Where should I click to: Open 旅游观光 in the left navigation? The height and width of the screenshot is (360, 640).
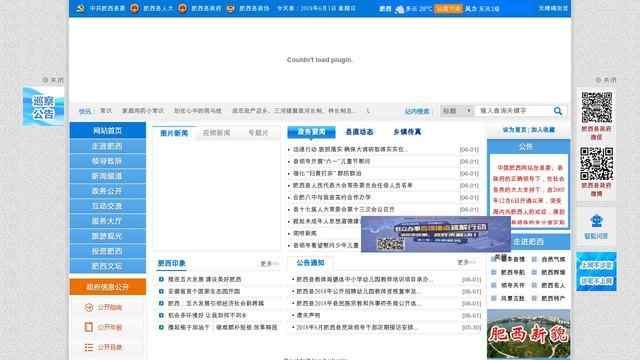pyautogui.click(x=107, y=236)
